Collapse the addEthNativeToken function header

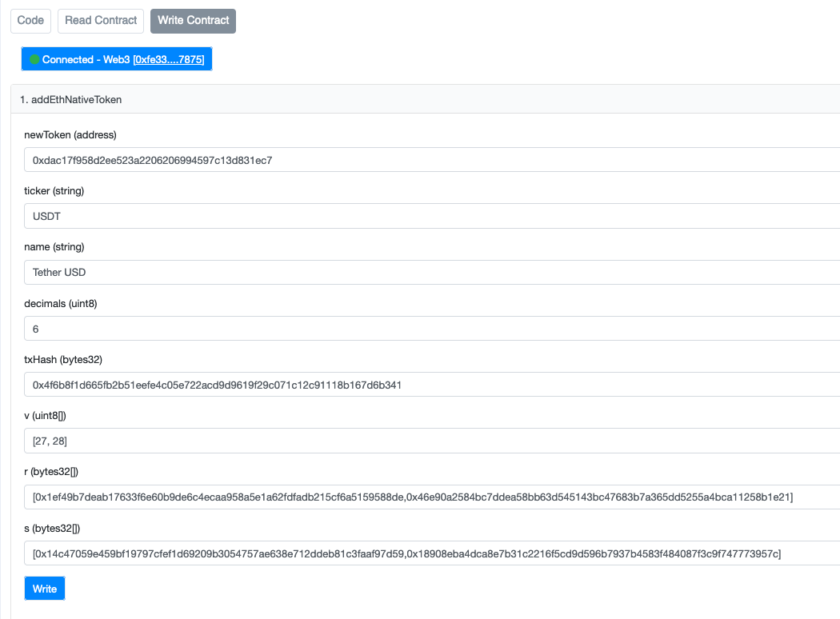[x=426, y=99]
